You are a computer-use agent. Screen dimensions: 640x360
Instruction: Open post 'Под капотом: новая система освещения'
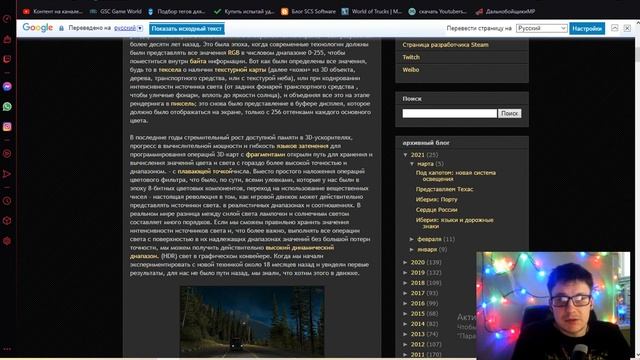(x=456, y=176)
